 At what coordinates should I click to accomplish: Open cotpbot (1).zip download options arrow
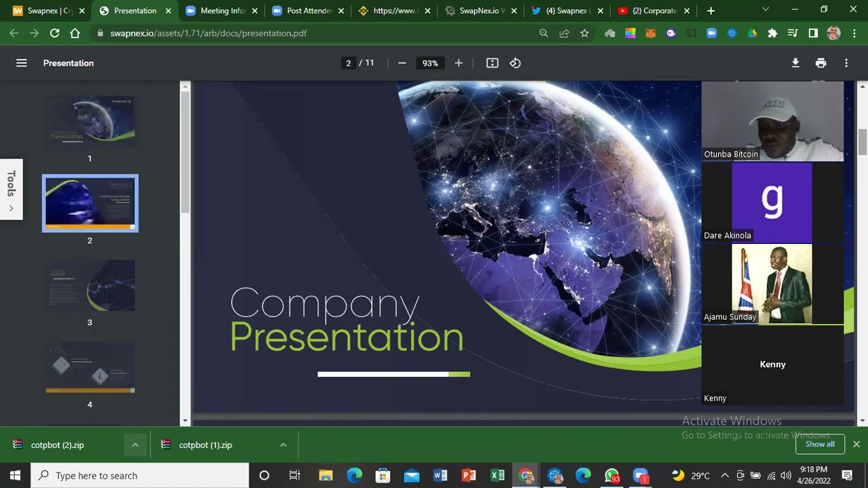tap(283, 445)
